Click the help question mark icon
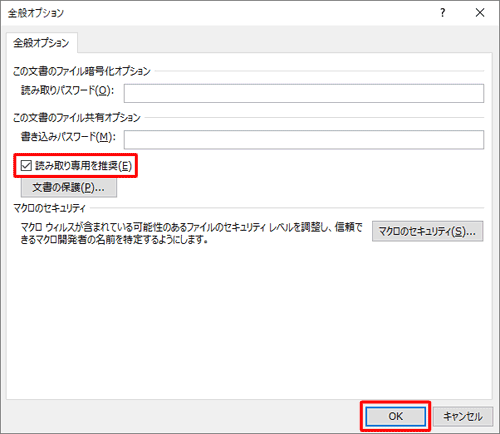This screenshot has width=500, height=434. [442, 13]
